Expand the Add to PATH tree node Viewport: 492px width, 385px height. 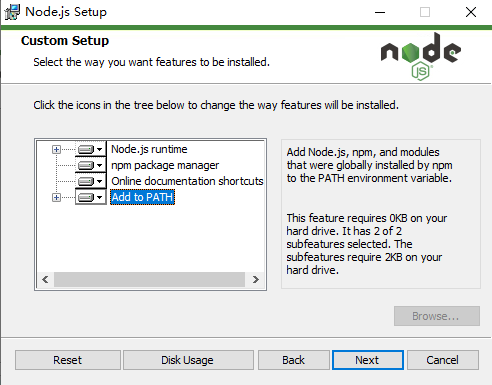tap(56, 197)
